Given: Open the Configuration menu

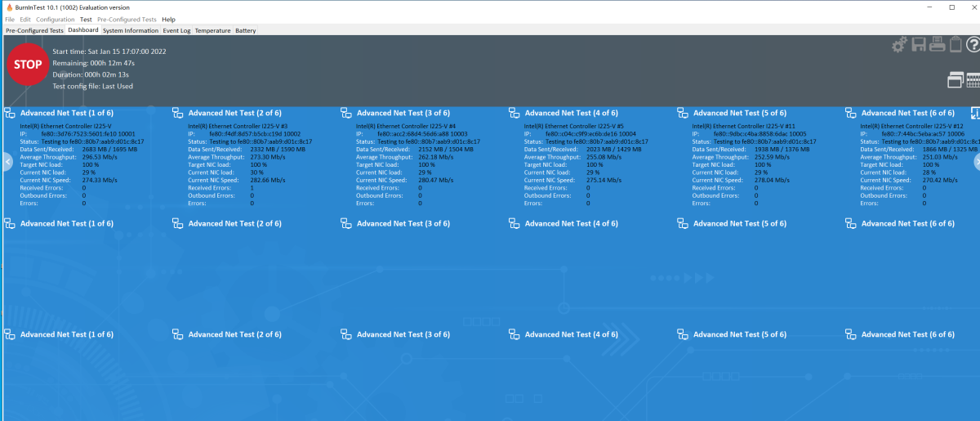Looking at the screenshot, I should pyautogui.click(x=56, y=19).
